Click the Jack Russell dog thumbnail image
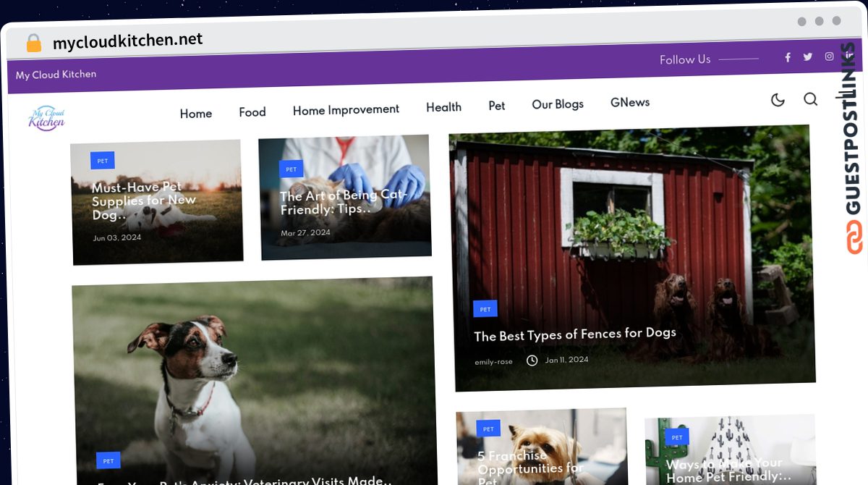 click(x=254, y=381)
